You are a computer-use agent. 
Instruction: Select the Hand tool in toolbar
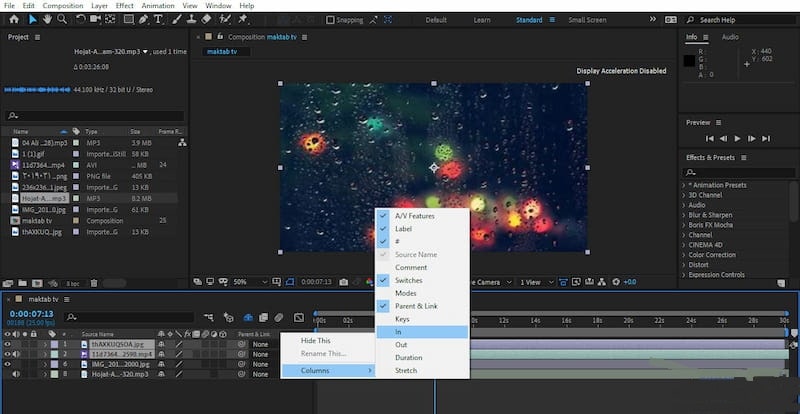pyautogui.click(x=47, y=19)
